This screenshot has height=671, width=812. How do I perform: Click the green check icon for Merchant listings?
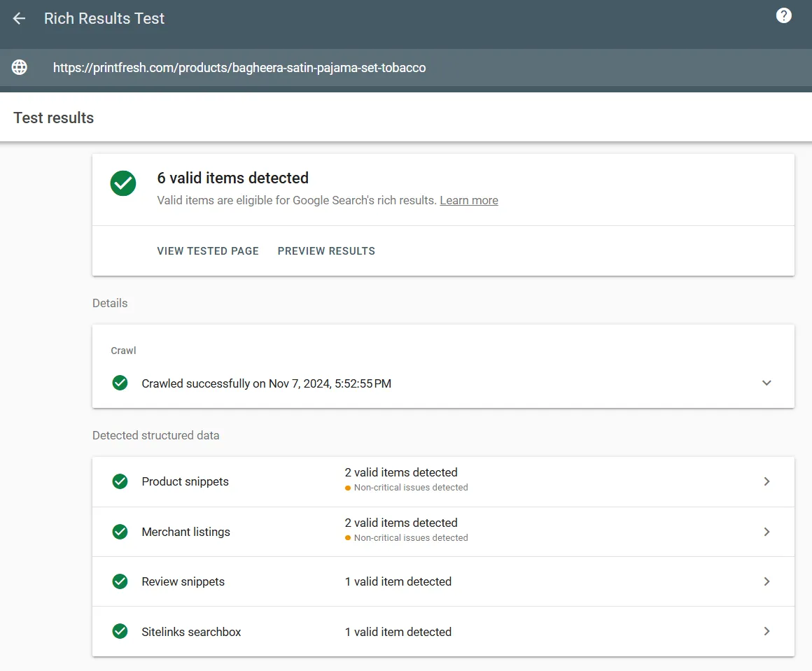pos(120,531)
